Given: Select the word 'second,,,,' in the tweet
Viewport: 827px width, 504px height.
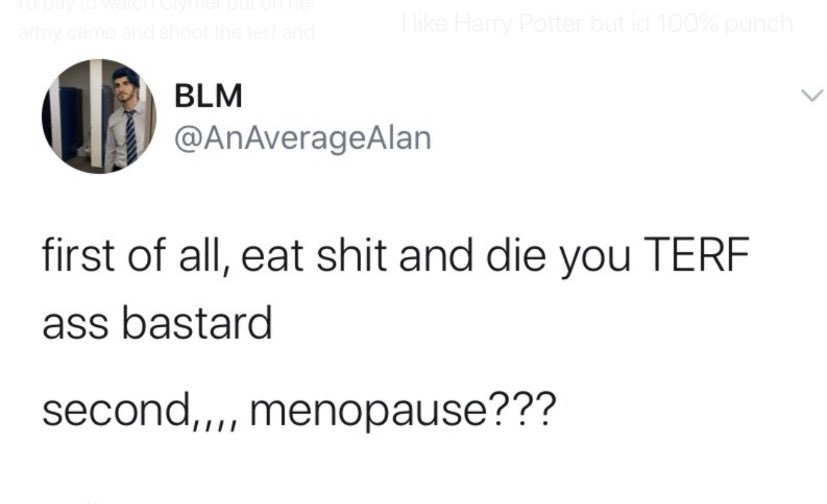Looking at the screenshot, I should click(x=142, y=410).
